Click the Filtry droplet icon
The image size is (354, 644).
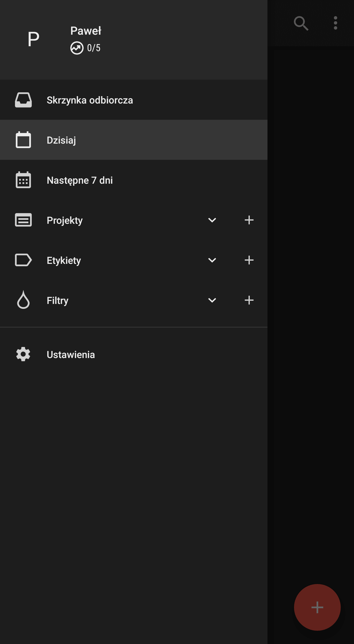[23, 300]
